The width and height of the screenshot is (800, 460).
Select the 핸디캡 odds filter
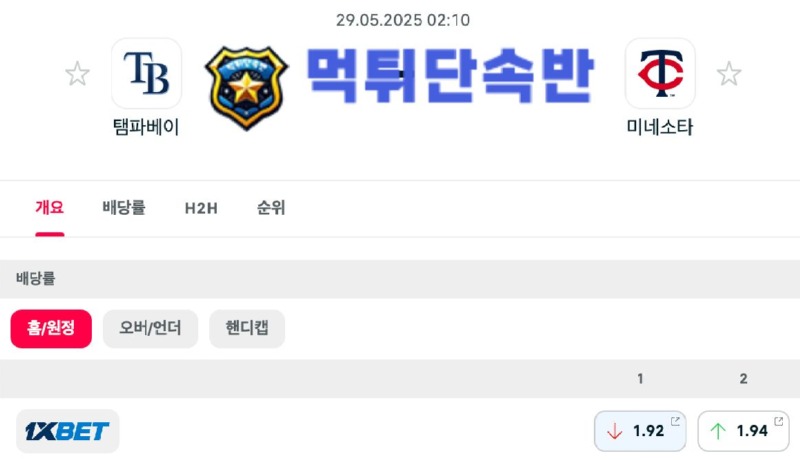pyautogui.click(x=247, y=328)
